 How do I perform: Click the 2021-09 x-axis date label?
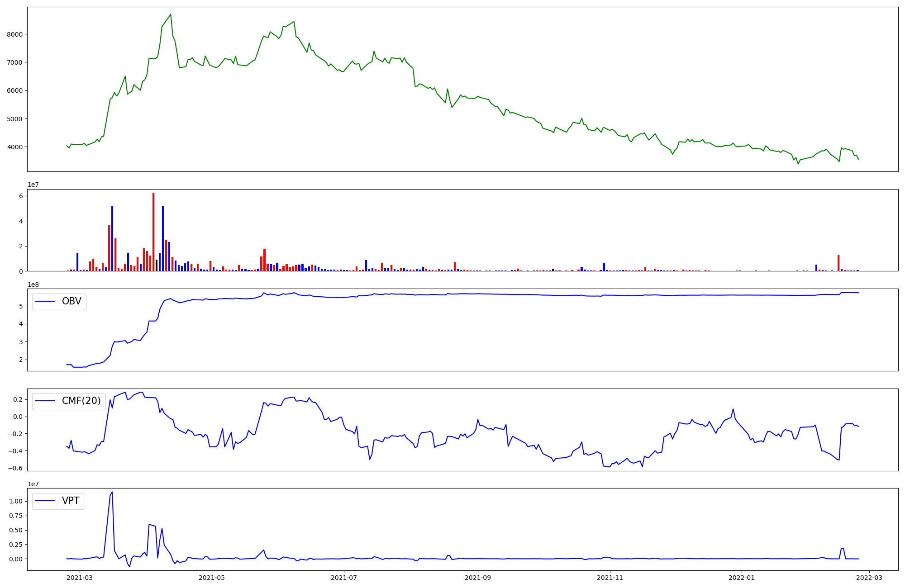[x=478, y=578]
